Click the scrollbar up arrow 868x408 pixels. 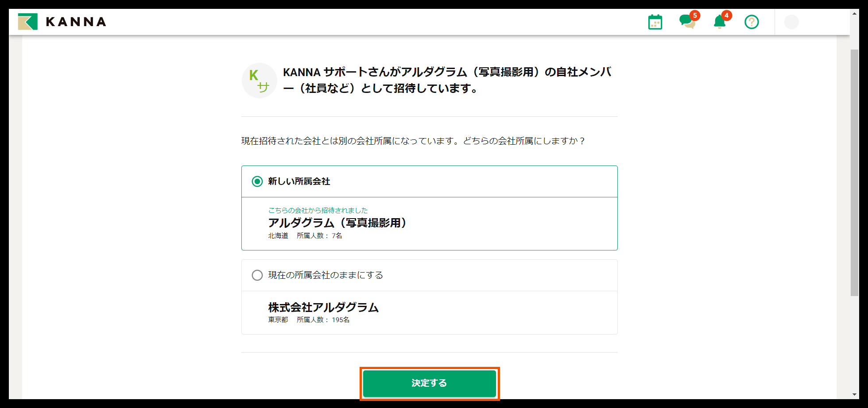(x=853, y=13)
